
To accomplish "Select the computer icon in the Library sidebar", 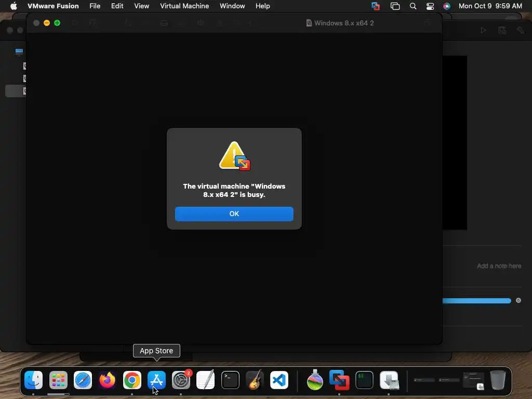I will click(19, 51).
